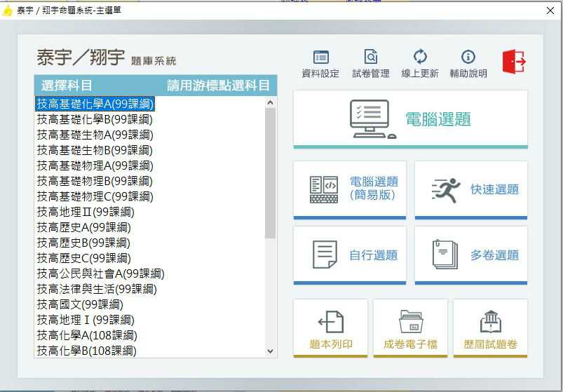Click subject list scrollbar up arrow
The image size is (563, 392).
click(x=271, y=102)
